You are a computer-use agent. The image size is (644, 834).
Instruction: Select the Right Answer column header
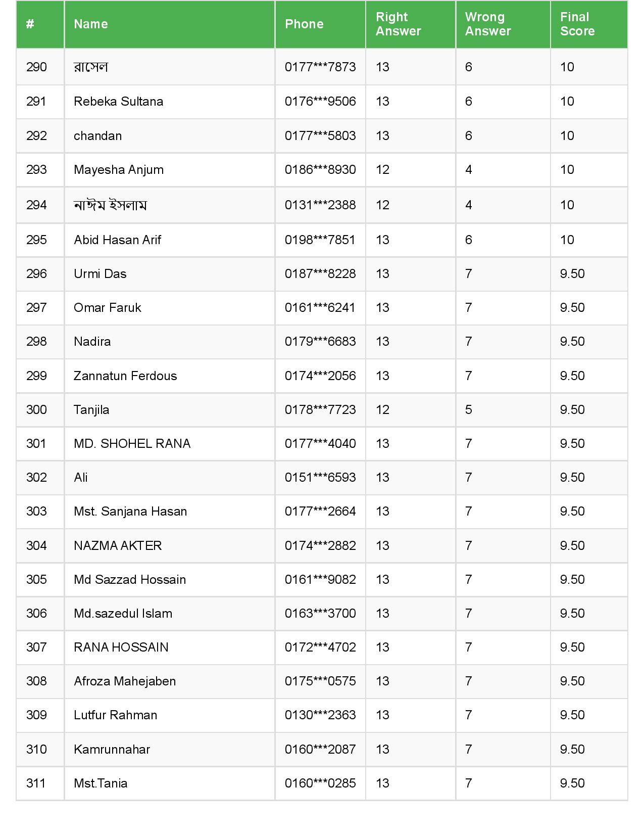tap(398, 24)
